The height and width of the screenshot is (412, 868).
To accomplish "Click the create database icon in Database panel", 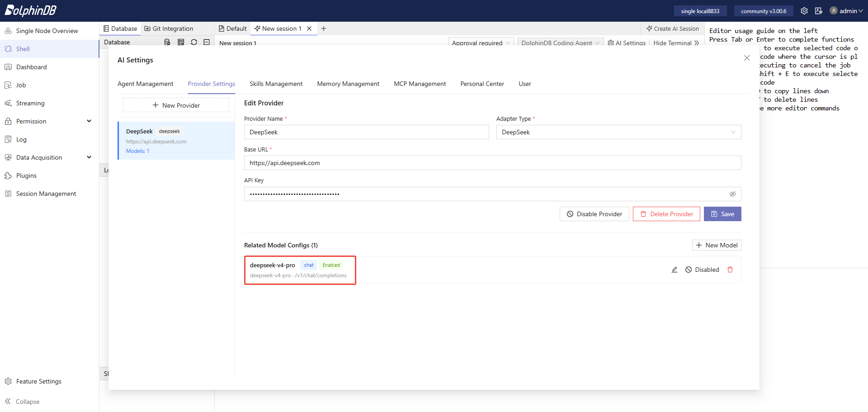I will tap(167, 42).
